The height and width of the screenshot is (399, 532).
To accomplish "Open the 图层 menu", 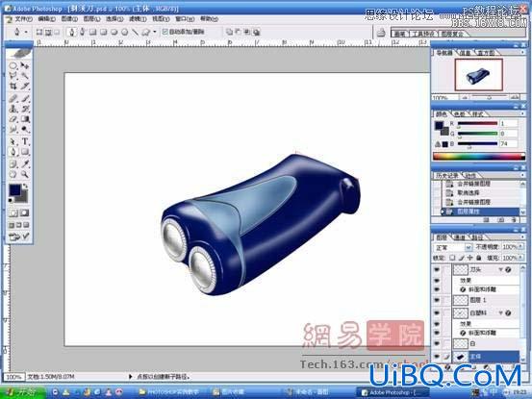I will 91,19.
